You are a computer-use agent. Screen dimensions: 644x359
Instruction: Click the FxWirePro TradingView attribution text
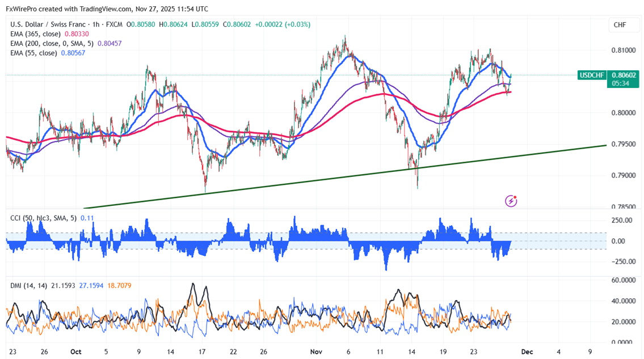point(107,9)
